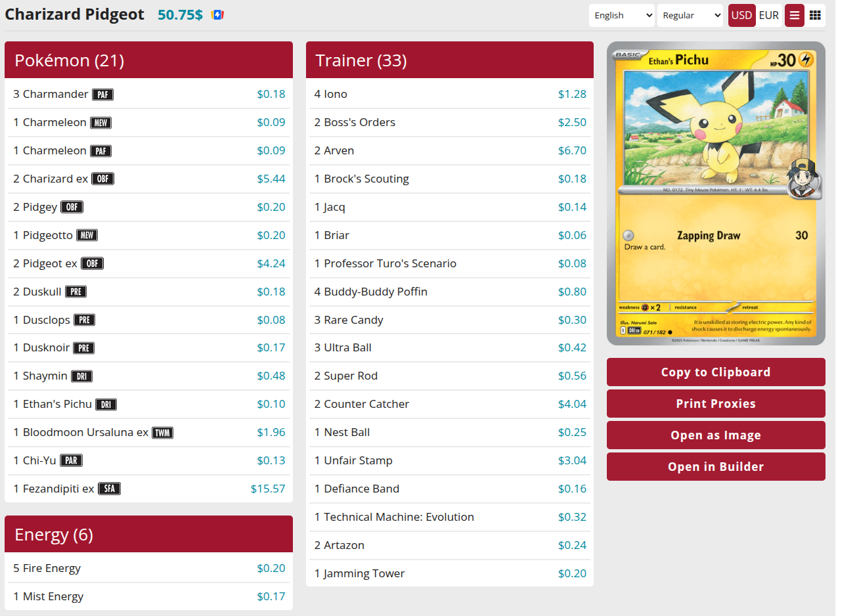Open the Regular style dropdown

[690, 15]
